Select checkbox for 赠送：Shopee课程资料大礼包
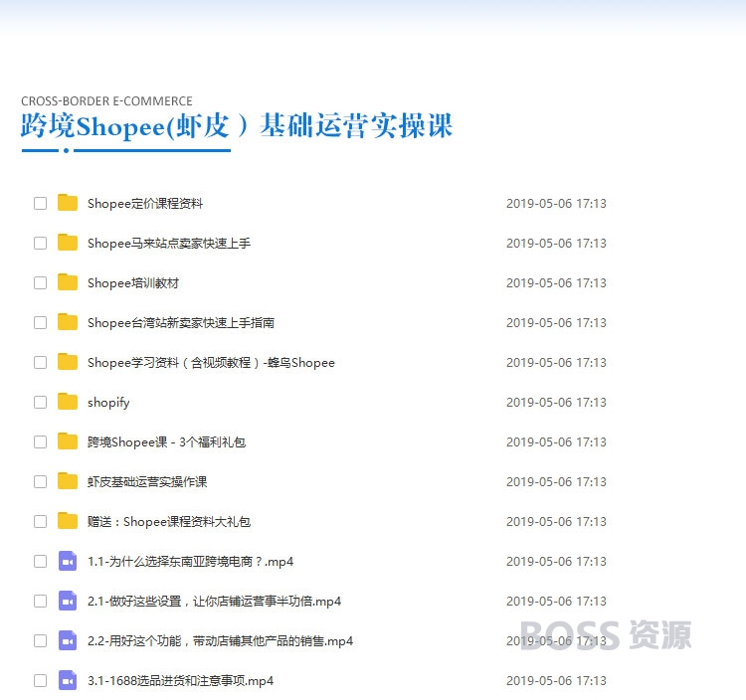 tap(41, 522)
